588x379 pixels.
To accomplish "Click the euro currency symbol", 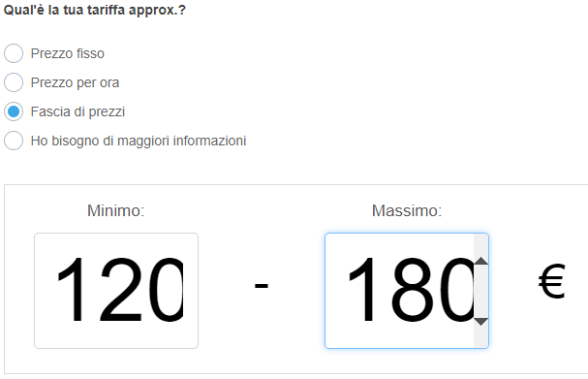I will click(x=551, y=281).
